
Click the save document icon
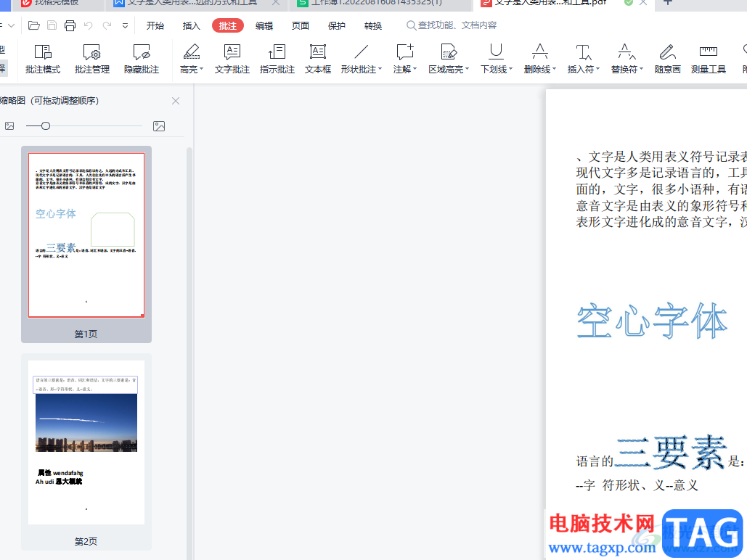click(52, 25)
